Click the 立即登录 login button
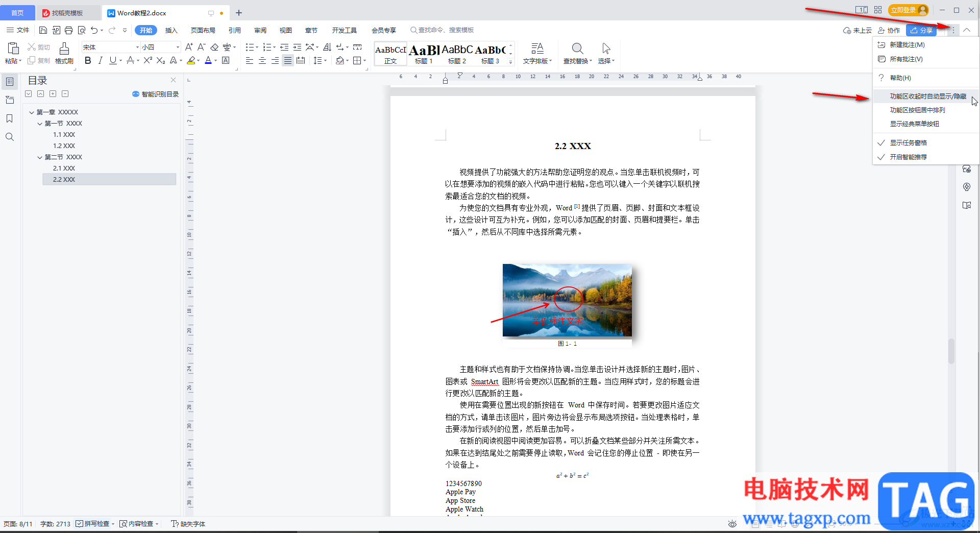 point(909,10)
